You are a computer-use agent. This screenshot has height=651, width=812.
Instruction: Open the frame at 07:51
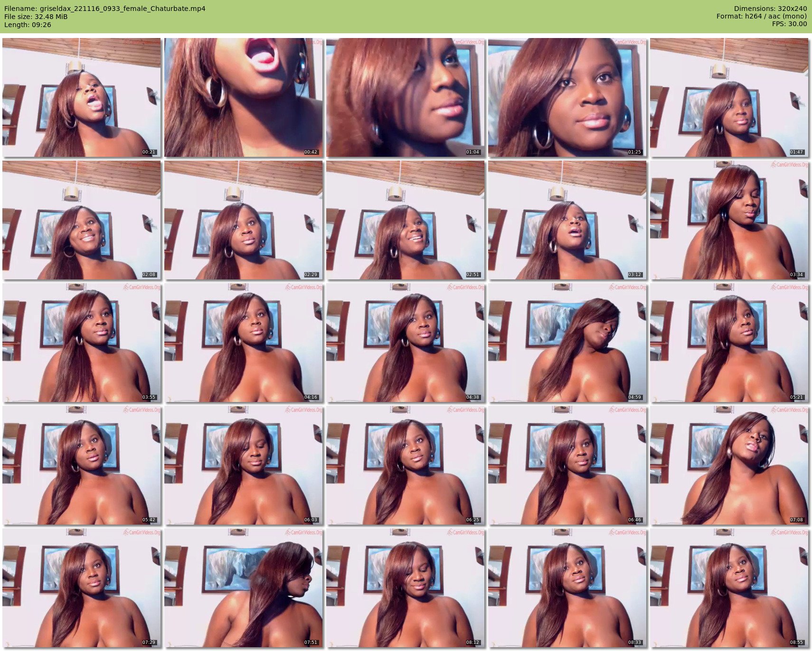pos(244,588)
